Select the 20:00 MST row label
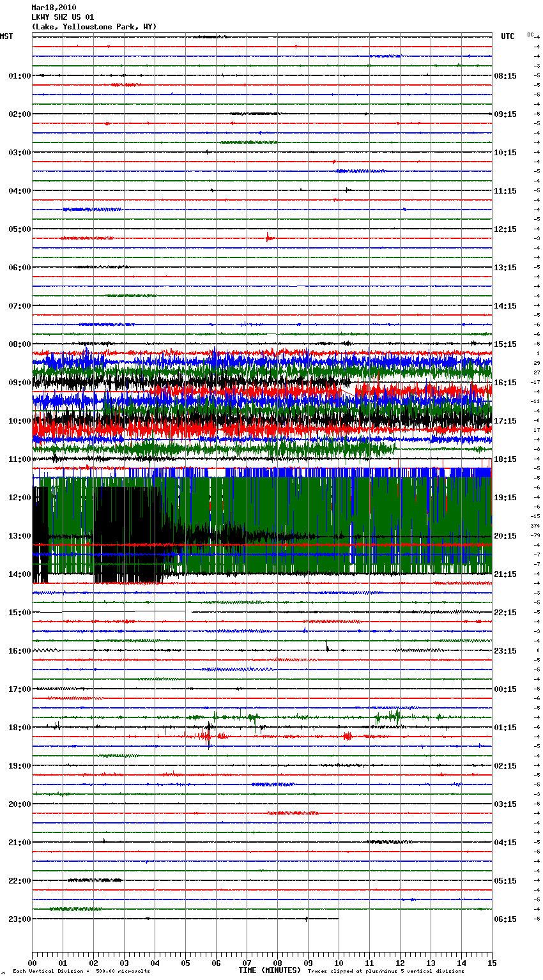This screenshot has height=980, width=543. (20, 804)
